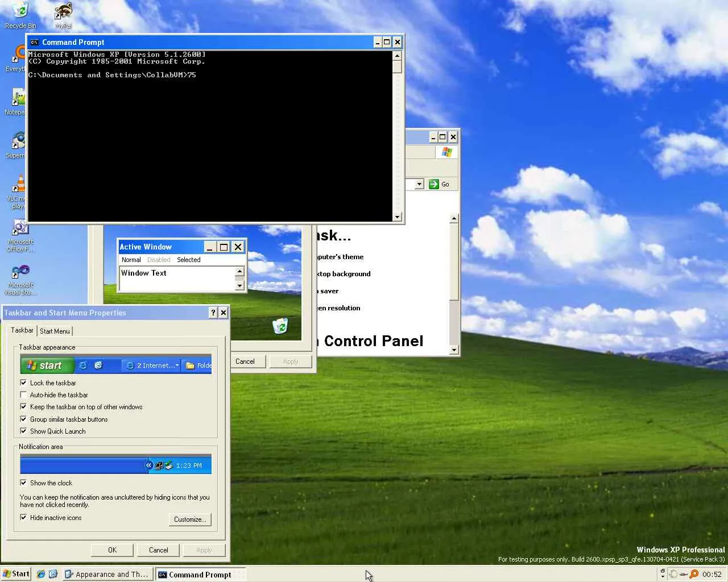Click the Window Text sample area
Image resolution: width=728 pixels, height=582 pixels.
click(177, 278)
